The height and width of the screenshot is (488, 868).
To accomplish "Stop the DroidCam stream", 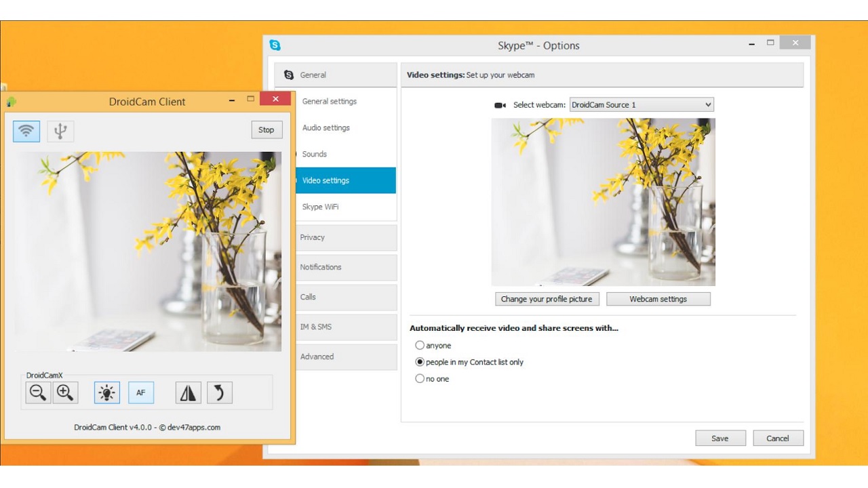I will coord(267,130).
